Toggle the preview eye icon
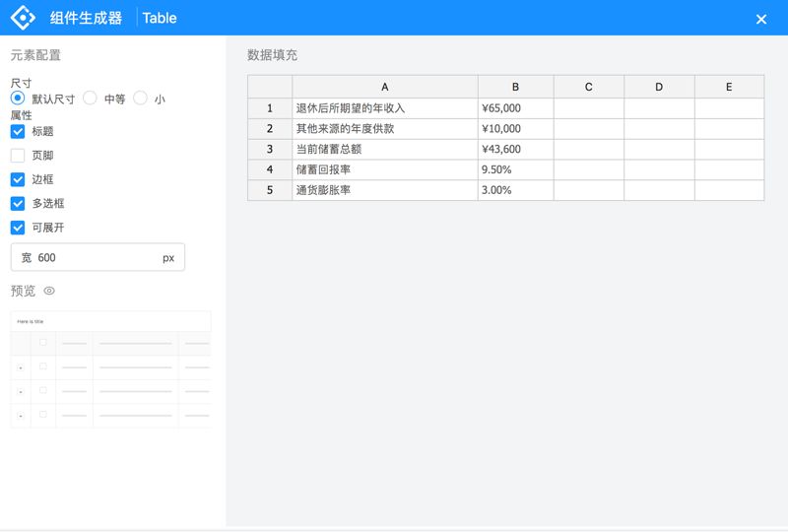This screenshot has width=788, height=532. point(49,291)
